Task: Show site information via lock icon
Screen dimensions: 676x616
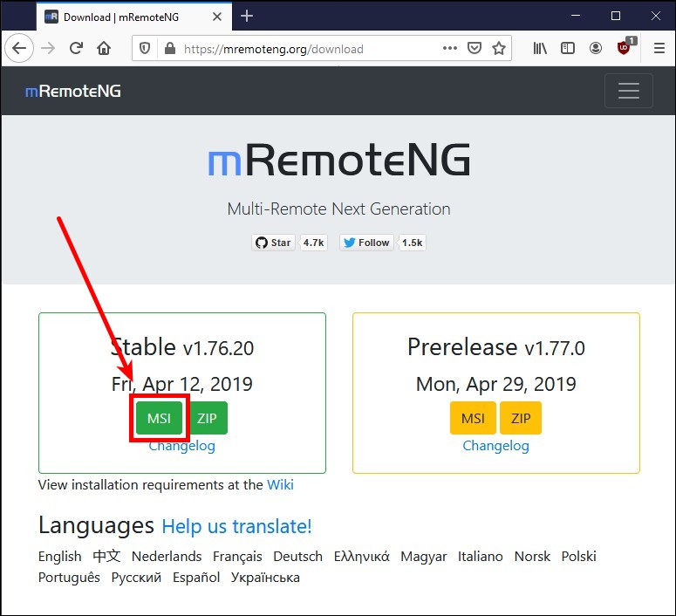Action: (169, 49)
